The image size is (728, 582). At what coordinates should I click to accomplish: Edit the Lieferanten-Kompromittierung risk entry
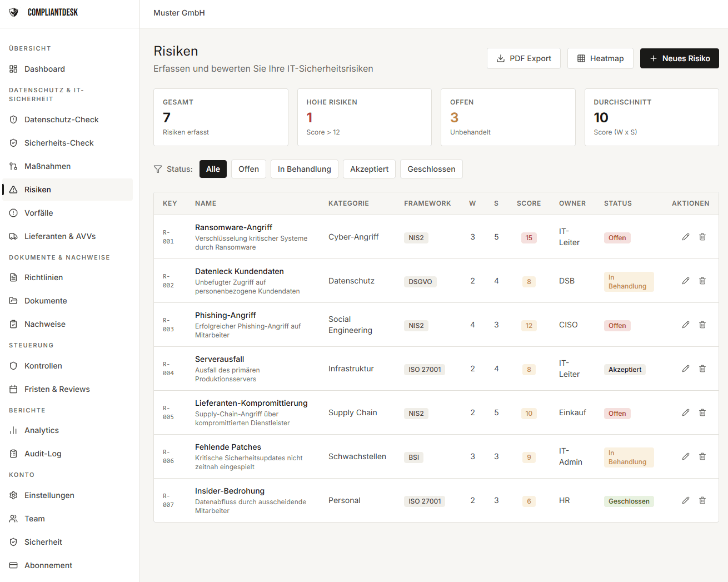(686, 412)
